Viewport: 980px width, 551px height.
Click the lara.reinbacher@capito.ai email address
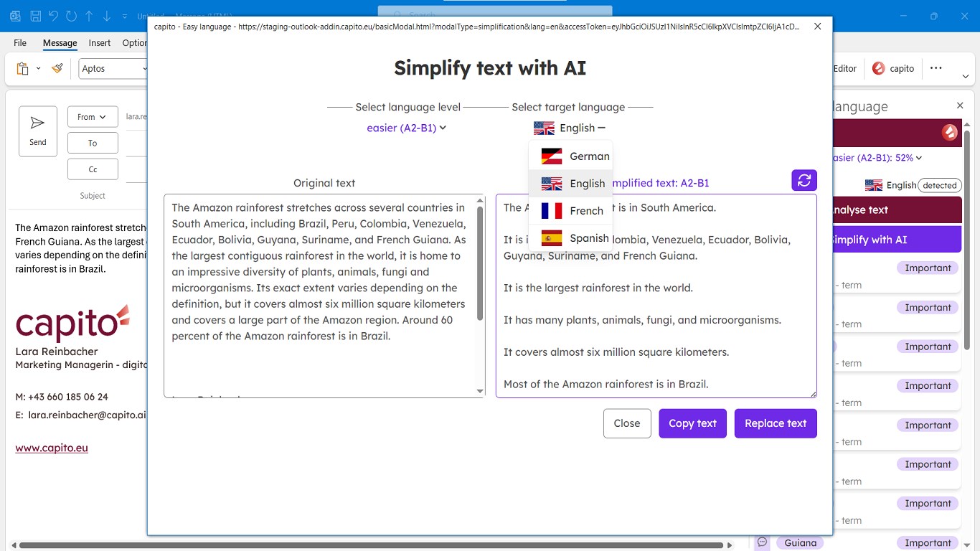87,415
